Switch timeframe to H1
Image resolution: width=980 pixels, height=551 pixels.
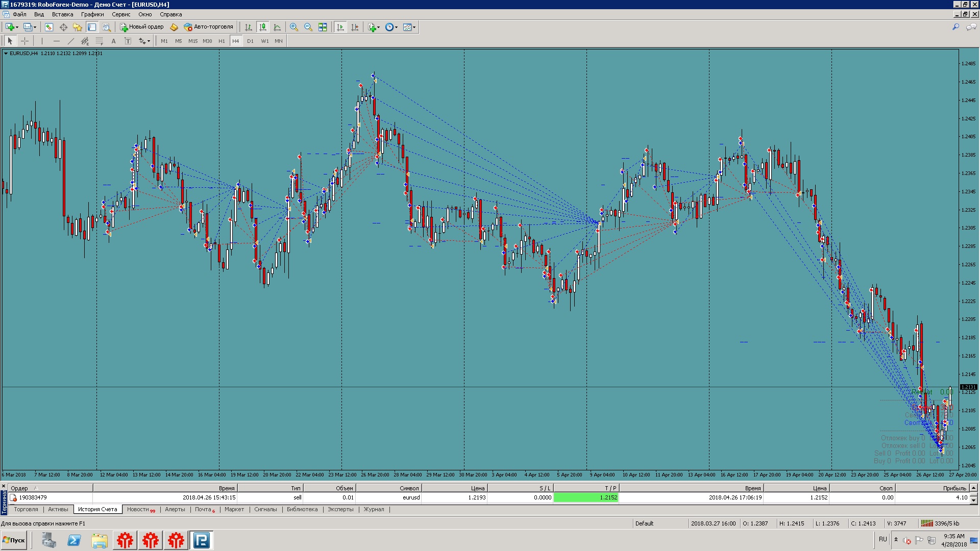221,41
